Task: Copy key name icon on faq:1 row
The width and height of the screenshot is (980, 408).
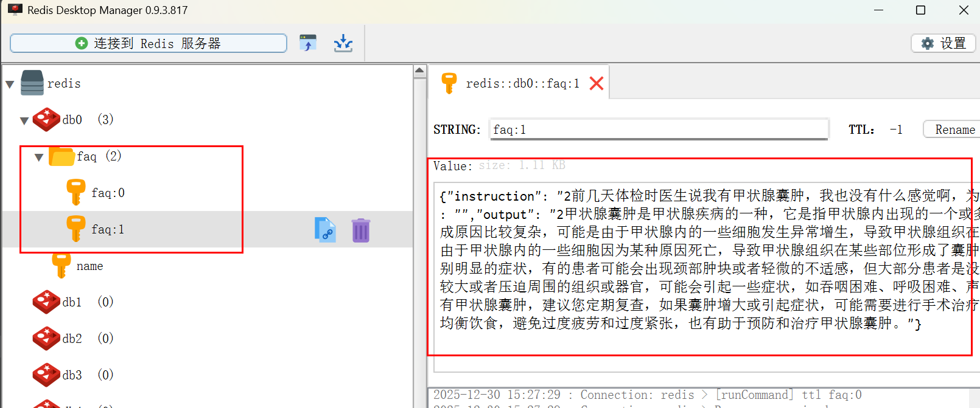Action: point(325,230)
